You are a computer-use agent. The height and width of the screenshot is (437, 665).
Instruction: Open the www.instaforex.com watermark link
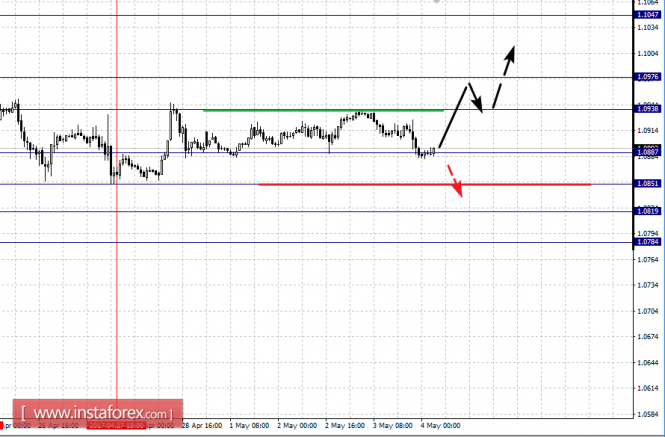[x=98, y=413]
